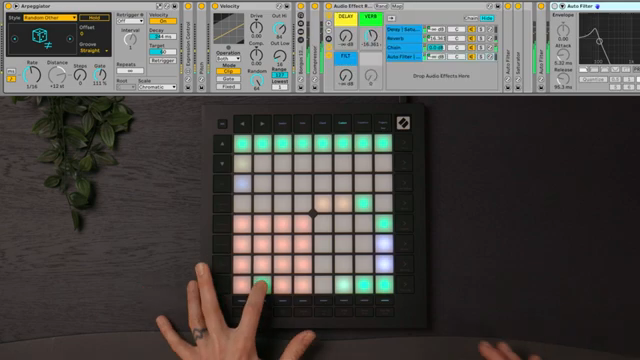Viewport: 640px width, 360px height.
Task: Click the Arpeggiator Steps knob
Action: 80,74
